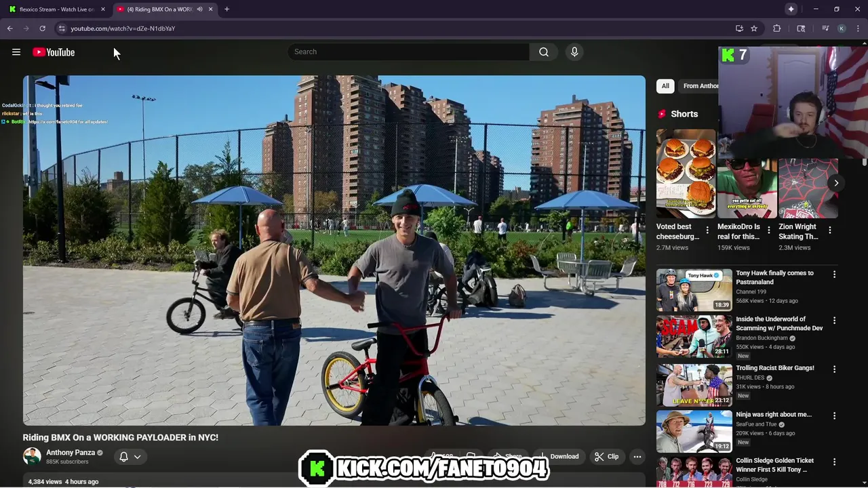Click the scamming video thumbnail 28:11
868x488 pixels.
pyautogui.click(x=694, y=335)
